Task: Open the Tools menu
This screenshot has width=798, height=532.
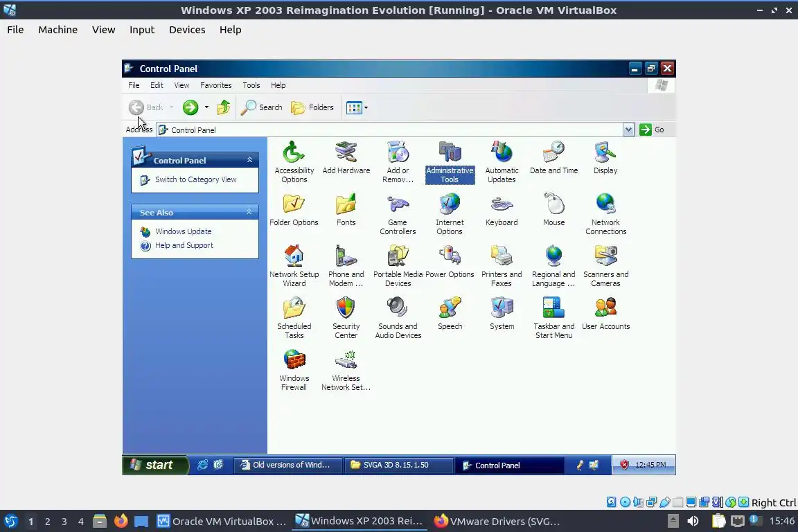Action: (251, 85)
